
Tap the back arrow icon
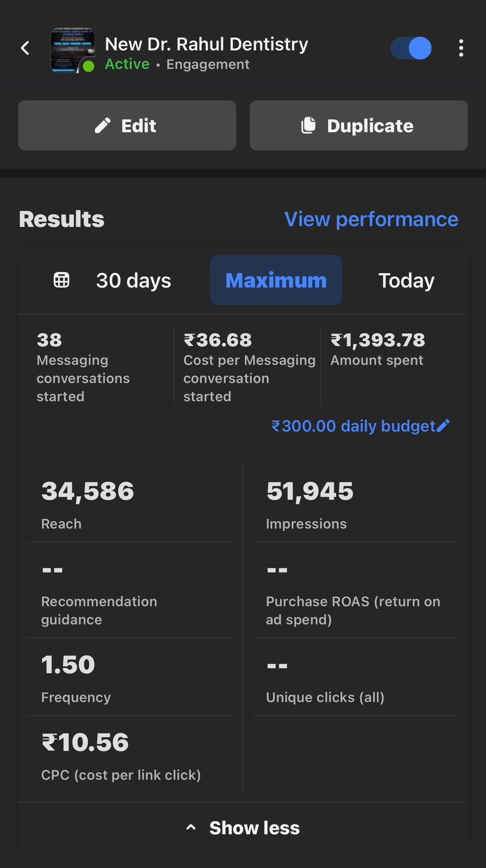(x=25, y=48)
